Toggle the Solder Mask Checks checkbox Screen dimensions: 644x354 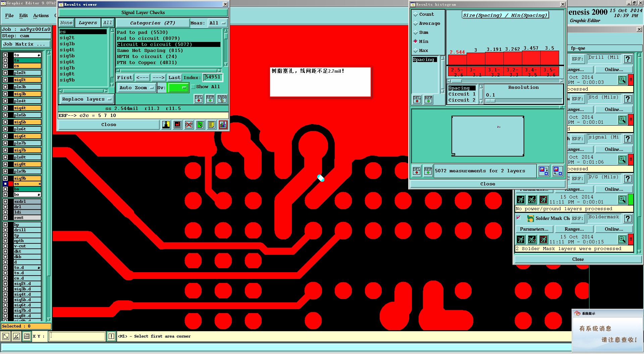click(519, 218)
